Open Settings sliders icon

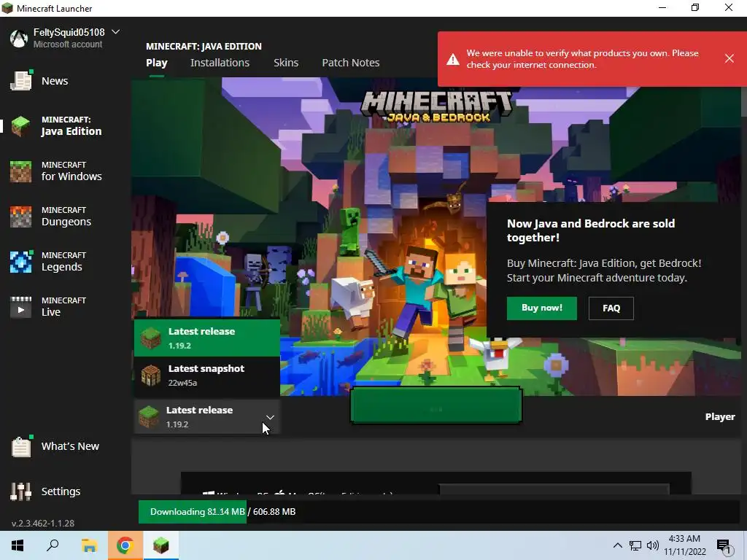tap(21, 491)
